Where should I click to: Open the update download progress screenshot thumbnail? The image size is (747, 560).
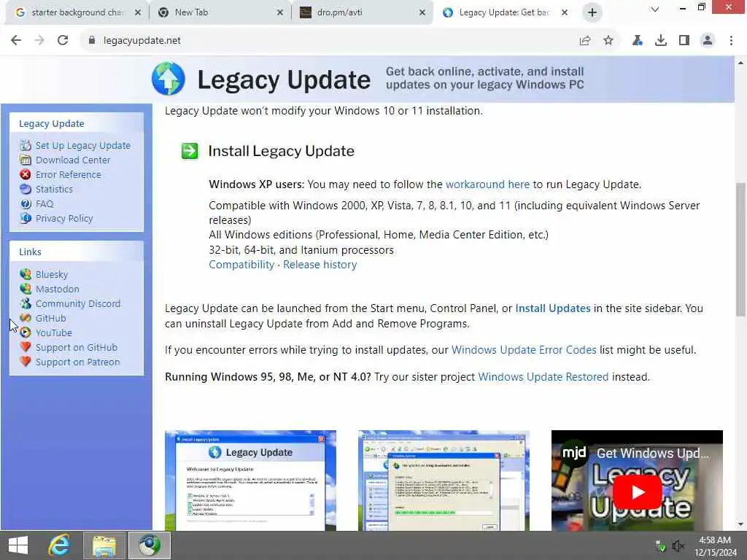click(x=444, y=481)
